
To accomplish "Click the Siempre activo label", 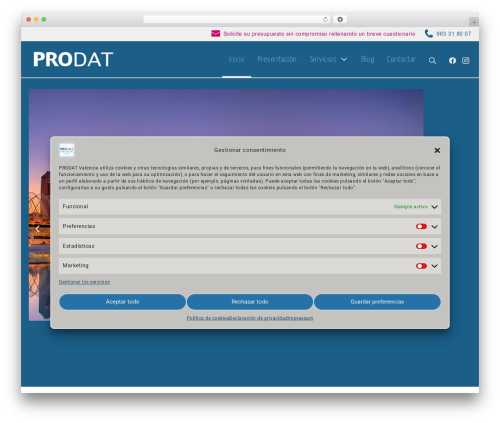I will tap(411, 207).
